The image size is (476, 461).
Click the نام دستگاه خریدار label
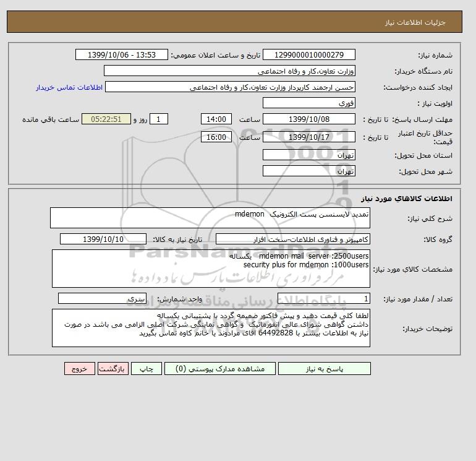point(423,71)
